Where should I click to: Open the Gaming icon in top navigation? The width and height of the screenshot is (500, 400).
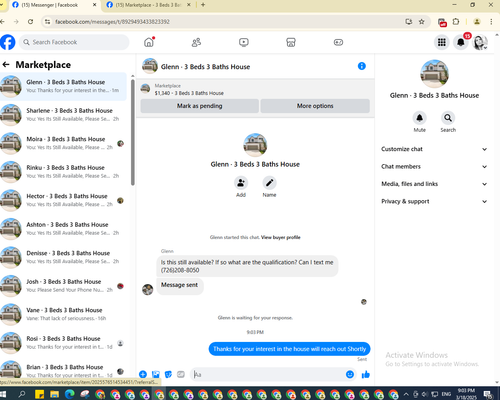338,42
